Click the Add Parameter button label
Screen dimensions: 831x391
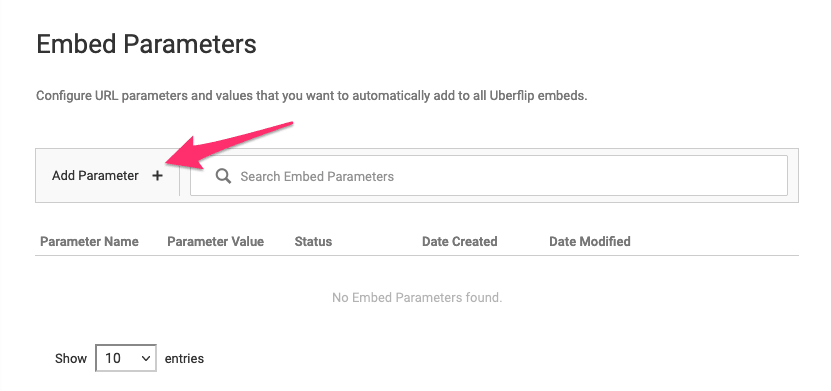(95, 176)
